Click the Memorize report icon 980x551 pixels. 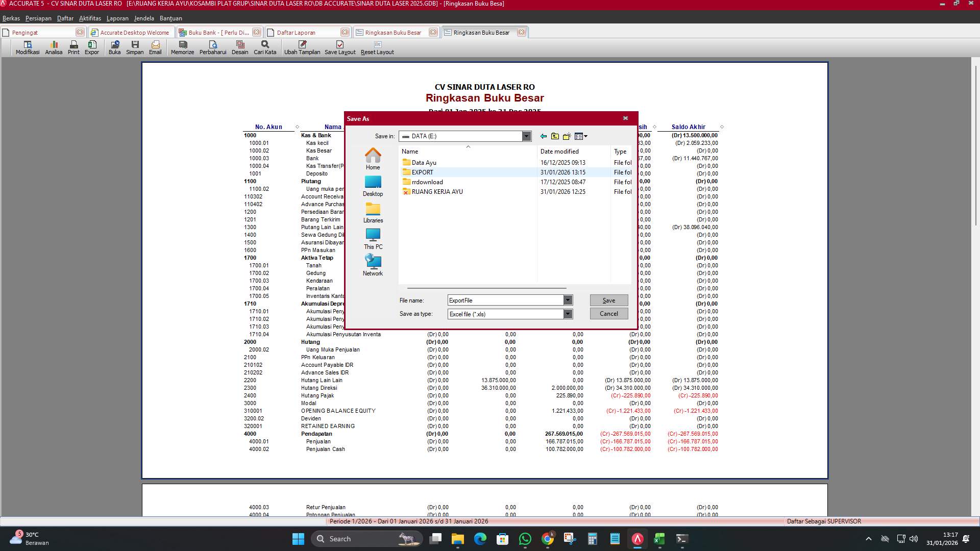pyautogui.click(x=182, y=47)
